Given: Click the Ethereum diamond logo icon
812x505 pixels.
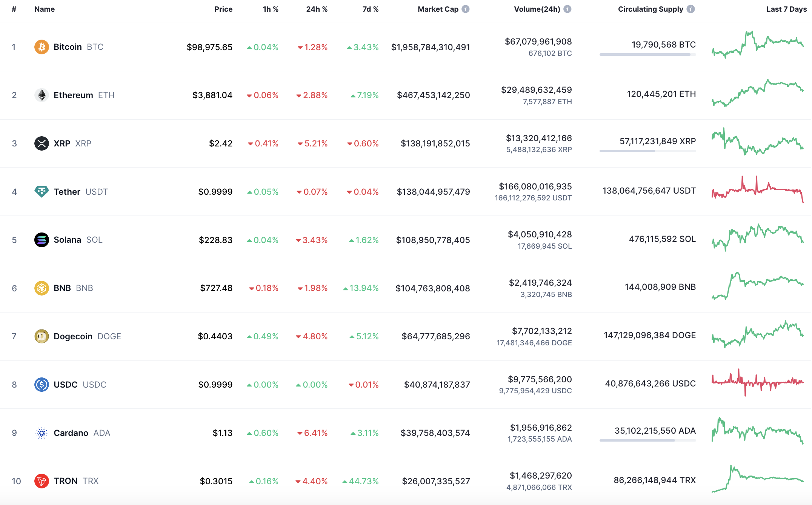Looking at the screenshot, I should coord(42,95).
